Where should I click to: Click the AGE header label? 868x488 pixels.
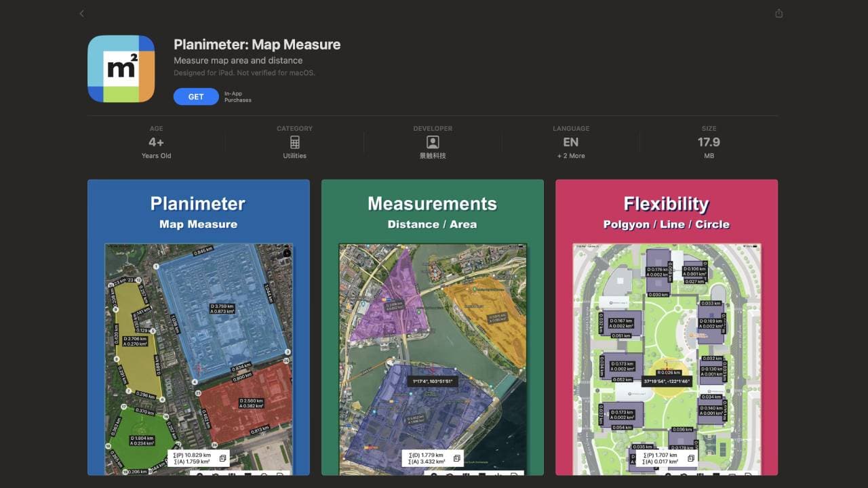[x=156, y=129]
